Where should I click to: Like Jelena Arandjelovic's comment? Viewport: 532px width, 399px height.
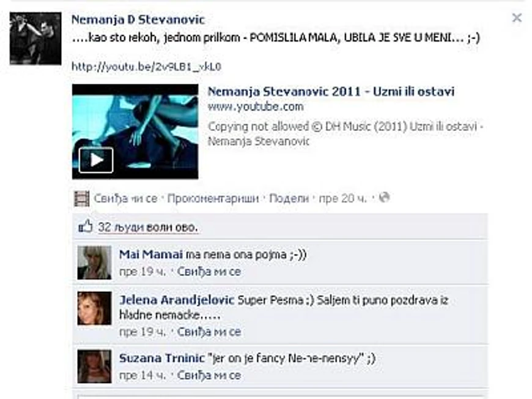209,332
